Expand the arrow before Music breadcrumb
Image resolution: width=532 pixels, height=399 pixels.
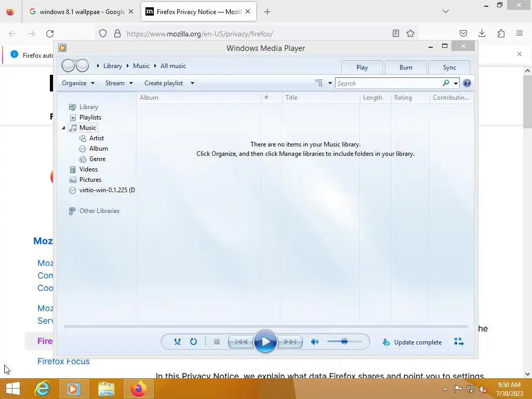pos(128,66)
